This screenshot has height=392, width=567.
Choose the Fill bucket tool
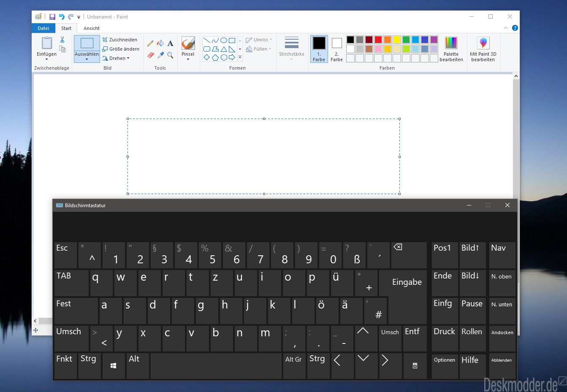point(160,43)
